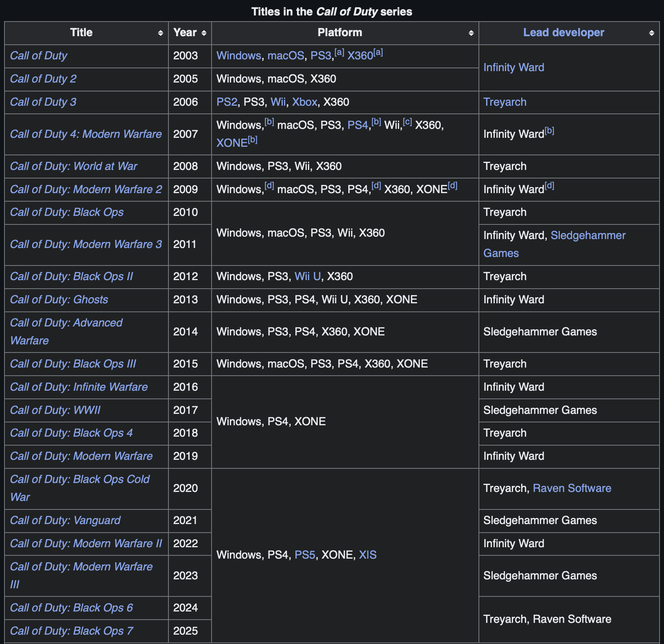Open Call of Duty: Black Ops 6 link

(72, 608)
